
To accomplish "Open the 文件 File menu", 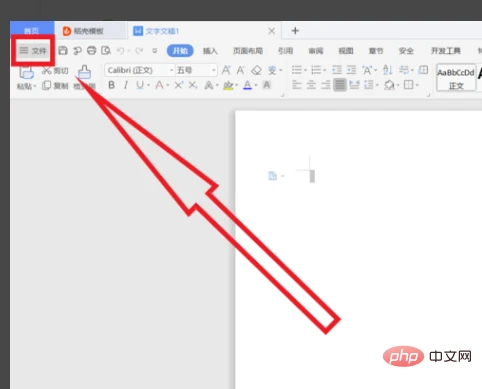I will (33, 51).
